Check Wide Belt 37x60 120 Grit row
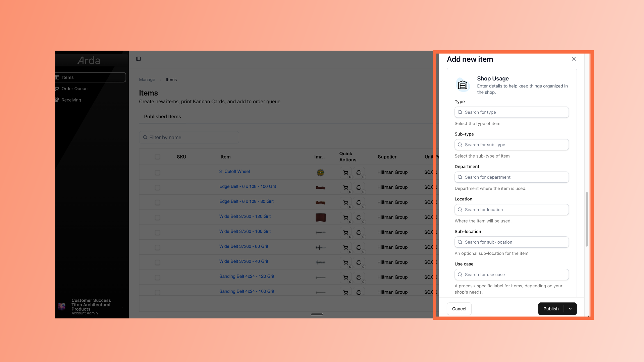The width and height of the screenshot is (644, 362). click(x=157, y=218)
